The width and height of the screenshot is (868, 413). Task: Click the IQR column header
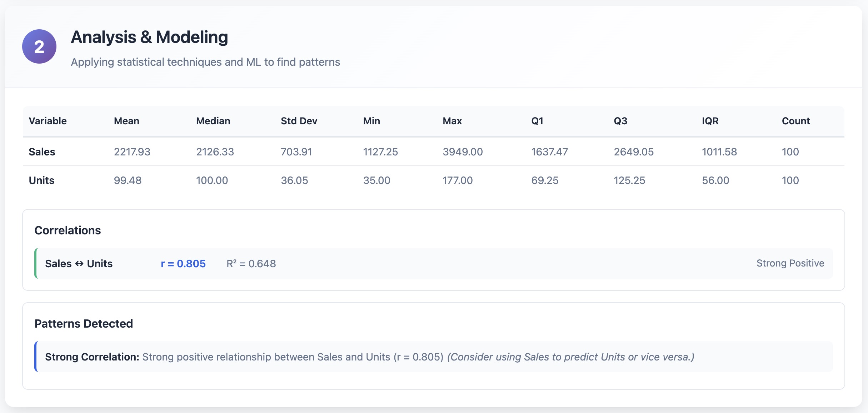tap(710, 121)
